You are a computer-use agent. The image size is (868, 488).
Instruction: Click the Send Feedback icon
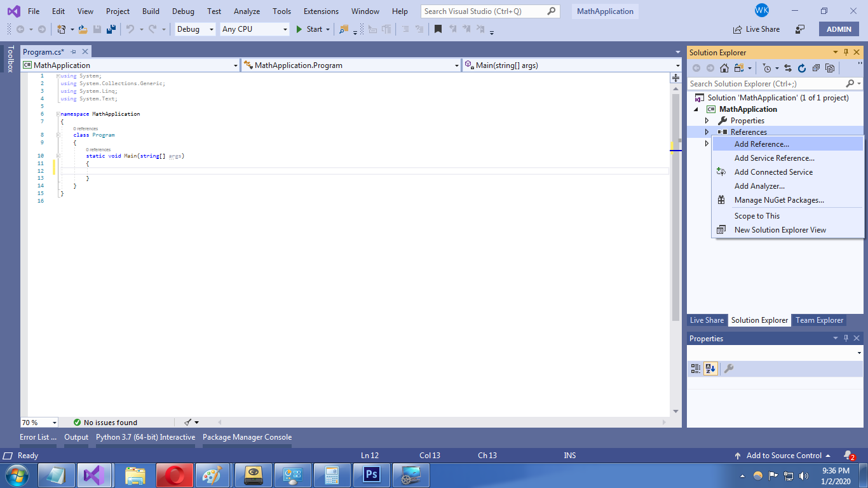point(800,29)
